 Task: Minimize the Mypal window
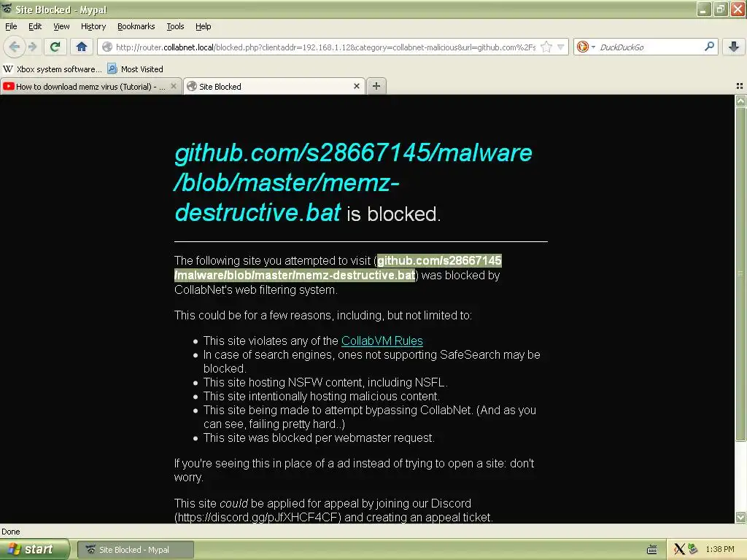tap(704, 9)
